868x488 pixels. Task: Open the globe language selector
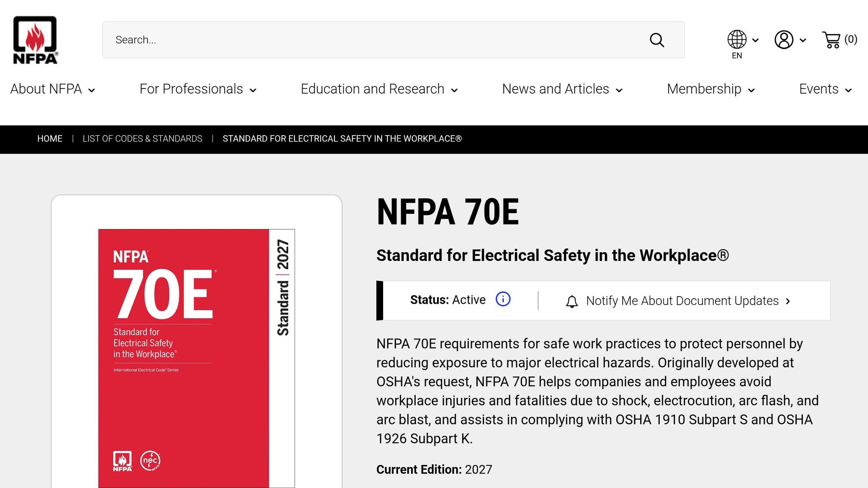737,39
